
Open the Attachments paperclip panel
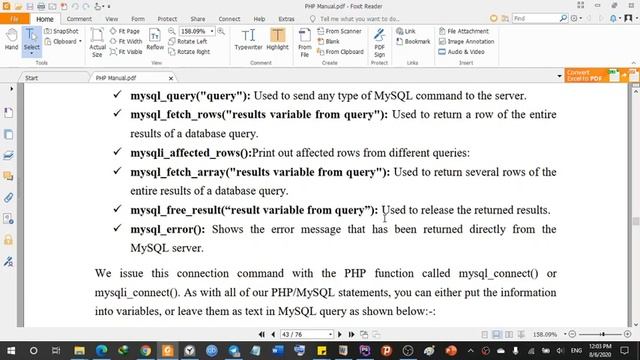8,198
